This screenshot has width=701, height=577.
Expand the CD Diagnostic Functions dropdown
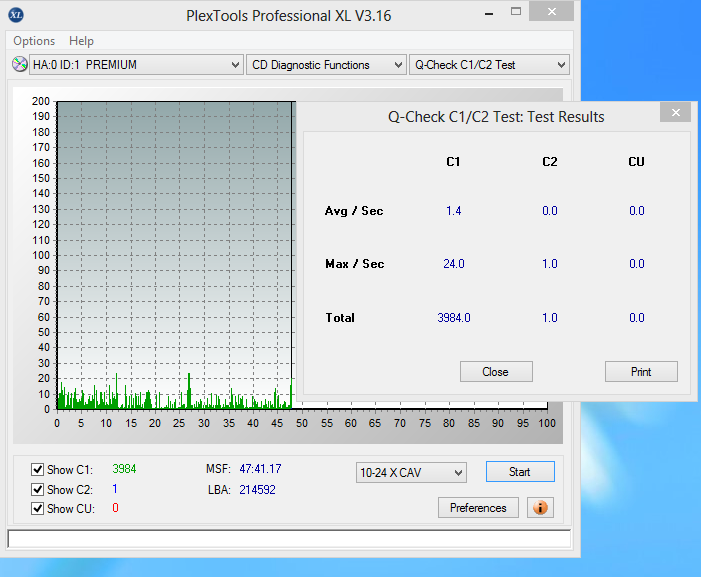pyautogui.click(x=326, y=65)
